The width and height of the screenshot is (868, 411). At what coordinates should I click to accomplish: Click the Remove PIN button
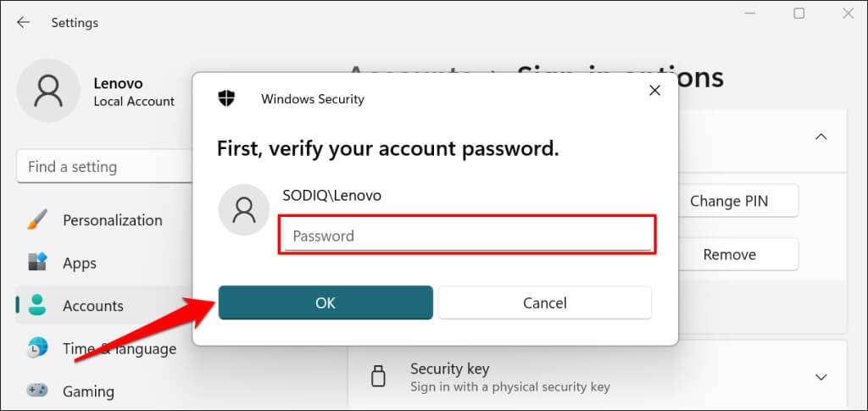coord(729,254)
